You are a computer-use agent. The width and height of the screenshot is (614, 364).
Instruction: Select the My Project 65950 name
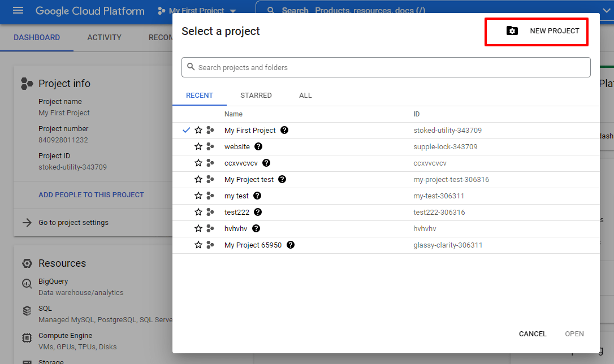253,245
